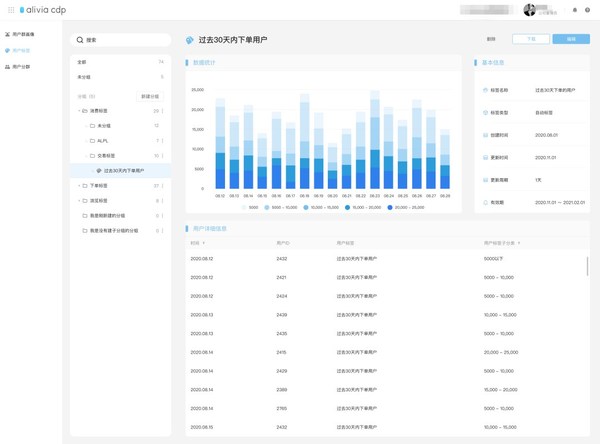The width and height of the screenshot is (600, 444).
Task: Expand the 下单标签 folder
Action: [79, 186]
